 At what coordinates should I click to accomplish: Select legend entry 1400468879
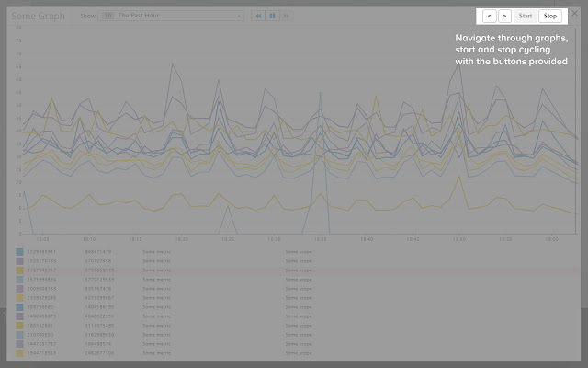tap(41, 316)
